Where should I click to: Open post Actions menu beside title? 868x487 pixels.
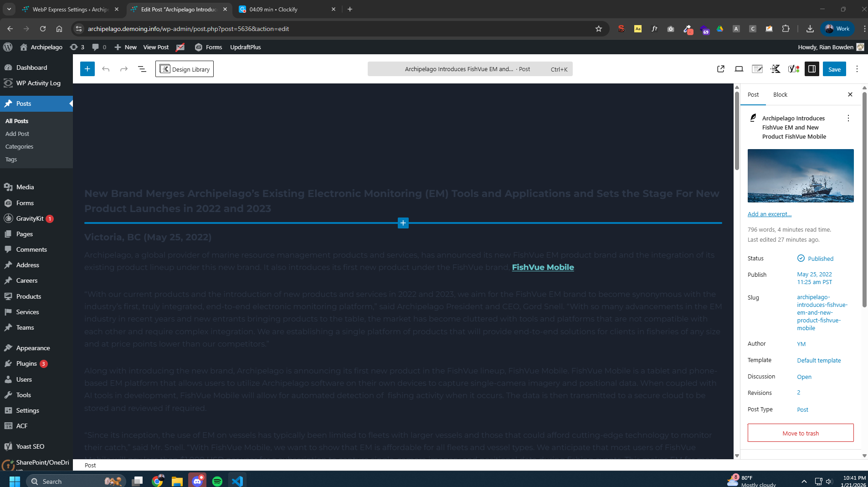848,118
